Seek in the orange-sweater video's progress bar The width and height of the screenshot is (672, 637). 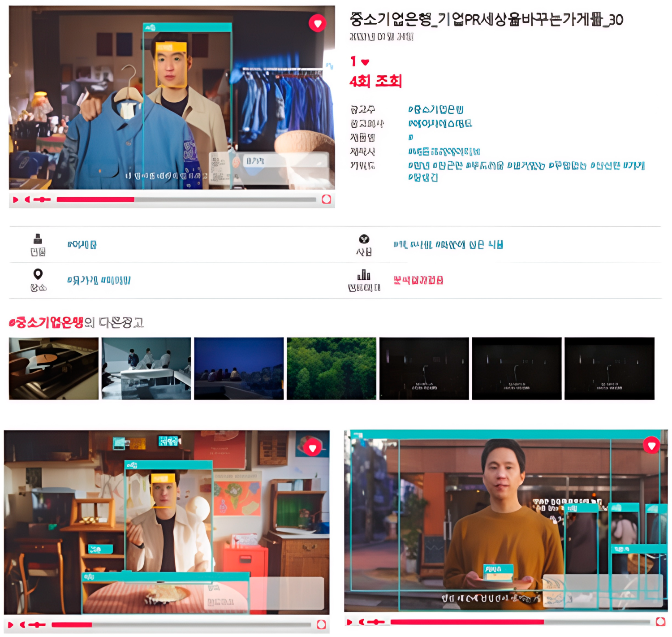[x=520, y=622]
